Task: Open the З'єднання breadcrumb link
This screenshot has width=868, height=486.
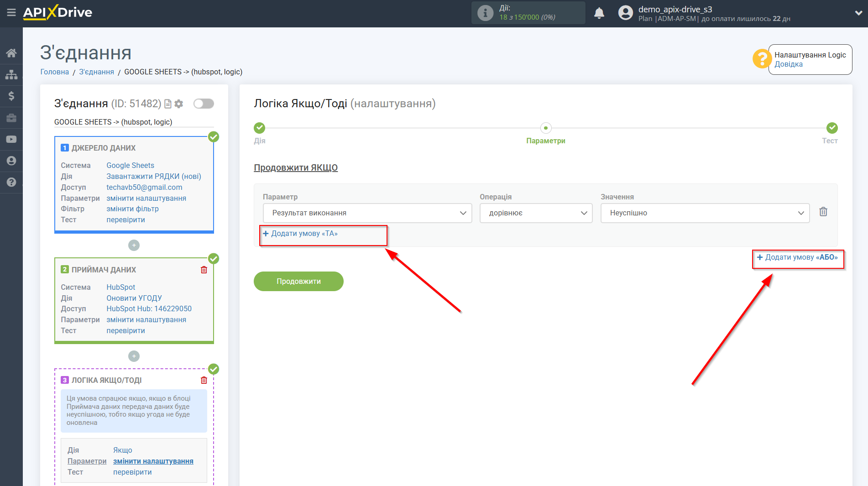Action: [96, 72]
